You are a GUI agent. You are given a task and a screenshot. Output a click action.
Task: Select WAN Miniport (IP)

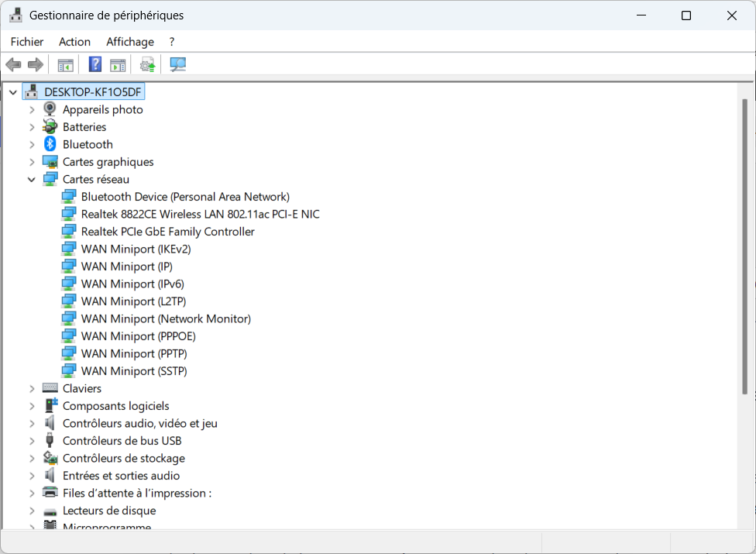pos(127,266)
